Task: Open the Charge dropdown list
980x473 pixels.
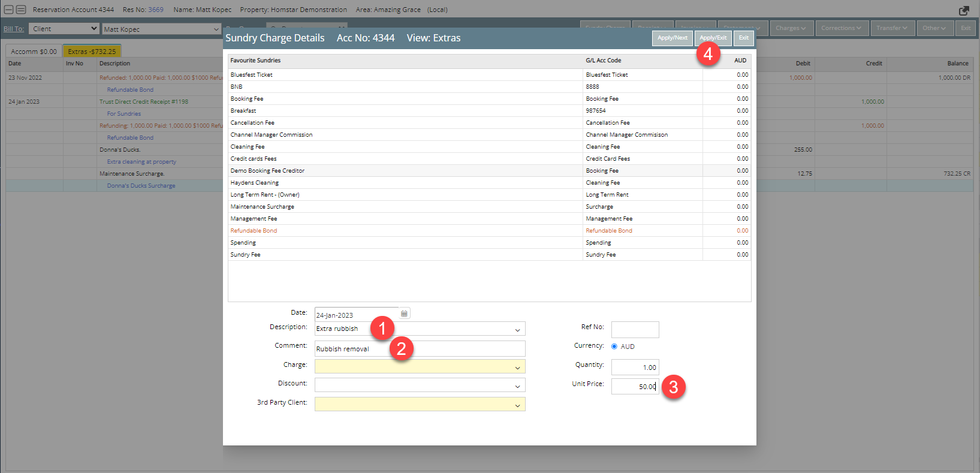Action: point(517,367)
